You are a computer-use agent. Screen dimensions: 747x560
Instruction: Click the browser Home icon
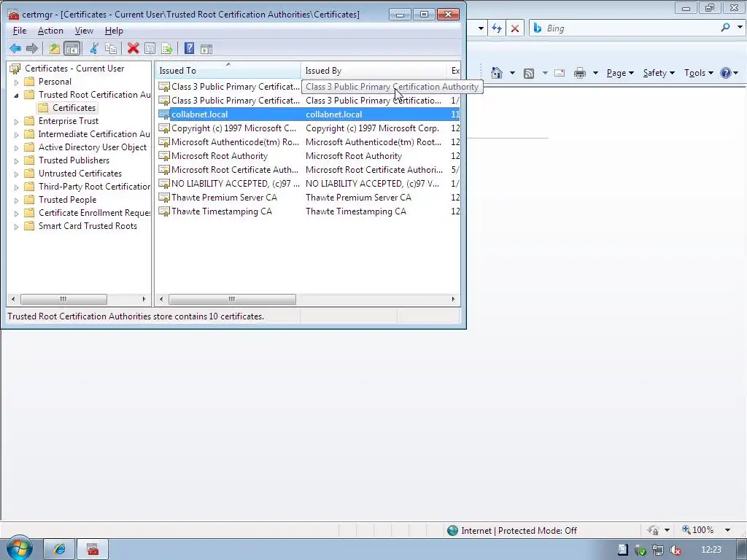497,73
